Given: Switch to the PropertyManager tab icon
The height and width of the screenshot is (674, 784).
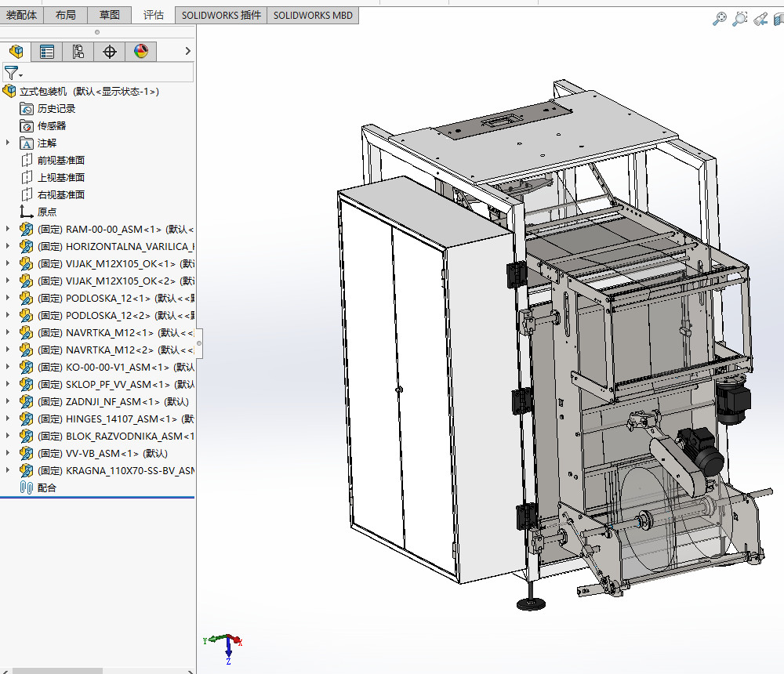Looking at the screenshot, I should pyautogui.click(x=47, y=52).
